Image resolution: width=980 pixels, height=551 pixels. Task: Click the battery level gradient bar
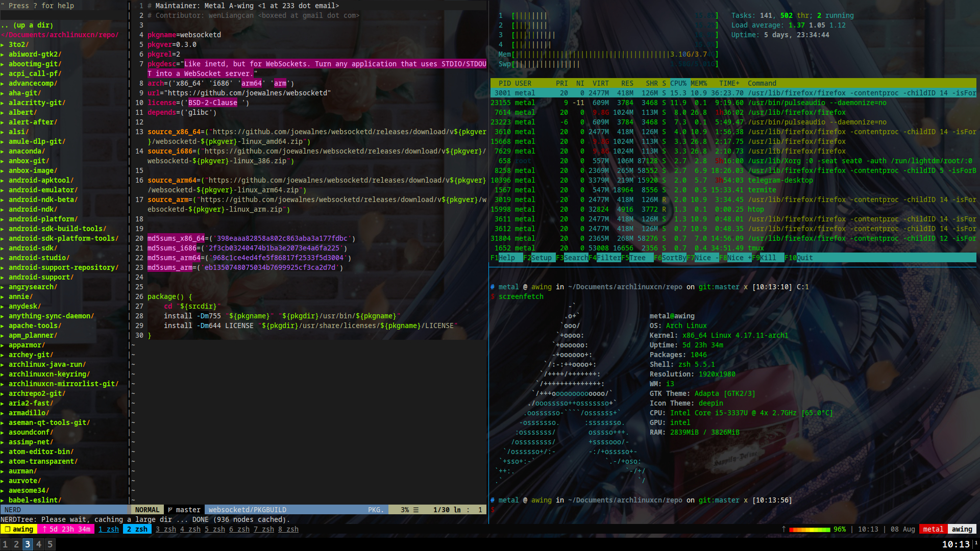pos(810,530)
